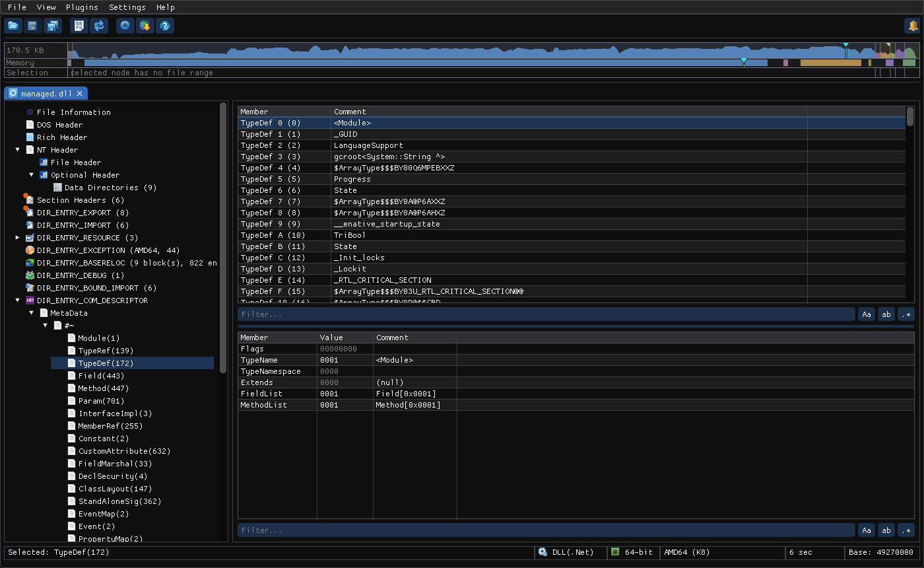
Task: Click the Rich Header blue page icon
Action: tap(30, 137)
